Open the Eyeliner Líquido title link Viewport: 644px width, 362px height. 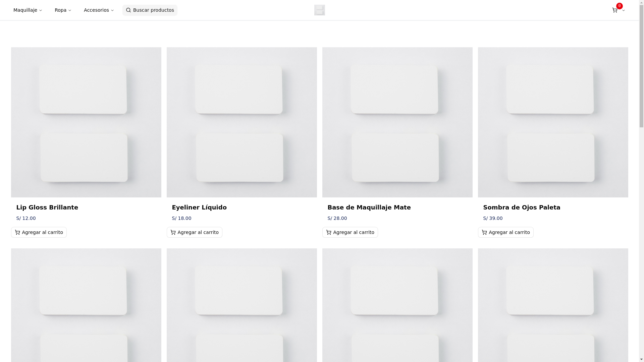199,207
